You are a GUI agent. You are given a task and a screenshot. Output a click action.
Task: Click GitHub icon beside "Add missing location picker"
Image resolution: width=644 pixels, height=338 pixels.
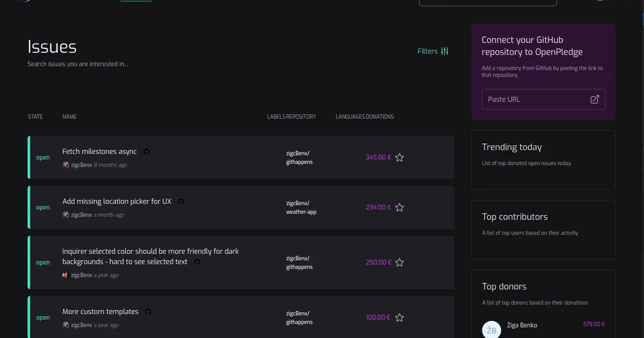pos(181,202)
